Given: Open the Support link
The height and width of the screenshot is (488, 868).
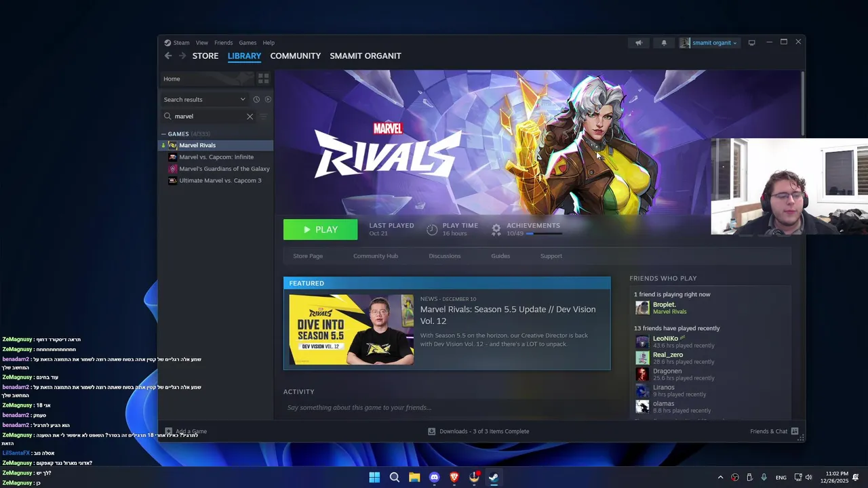Looking at the screenshot, I should (x=551, y=256).
